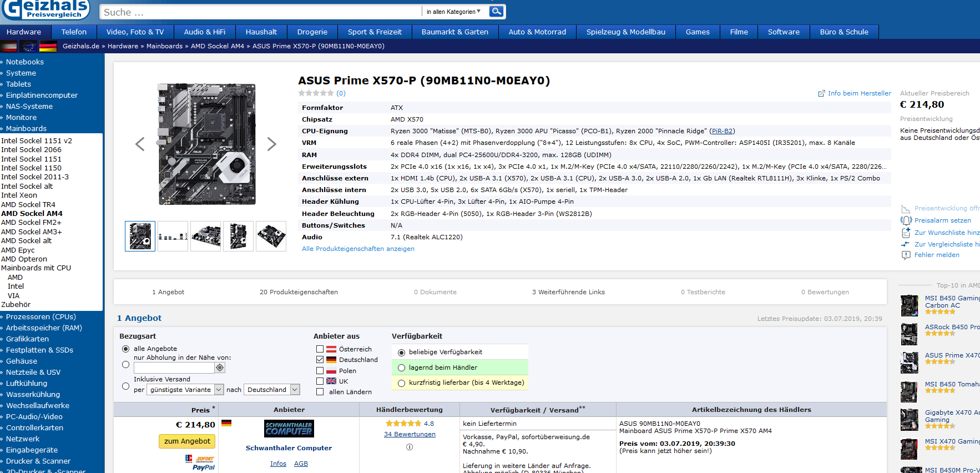Open the günstigste Variante dropdown
This screenshot has height=473, width=980.
(185, 390)
